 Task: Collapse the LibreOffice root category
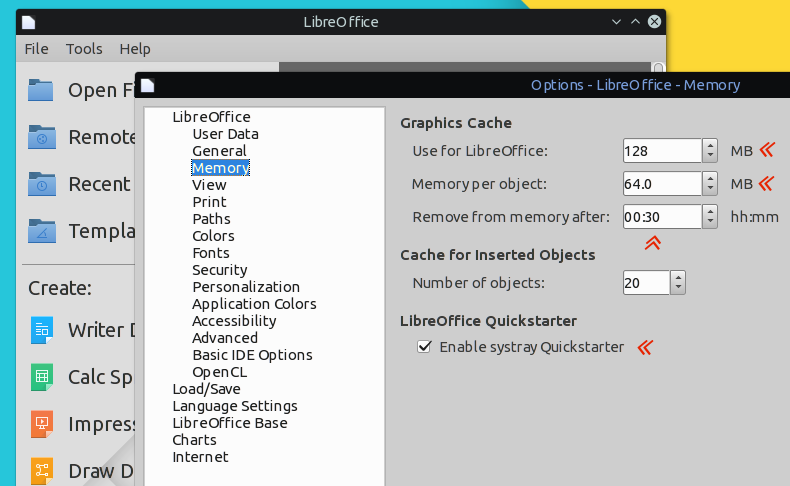pos(211,117)
